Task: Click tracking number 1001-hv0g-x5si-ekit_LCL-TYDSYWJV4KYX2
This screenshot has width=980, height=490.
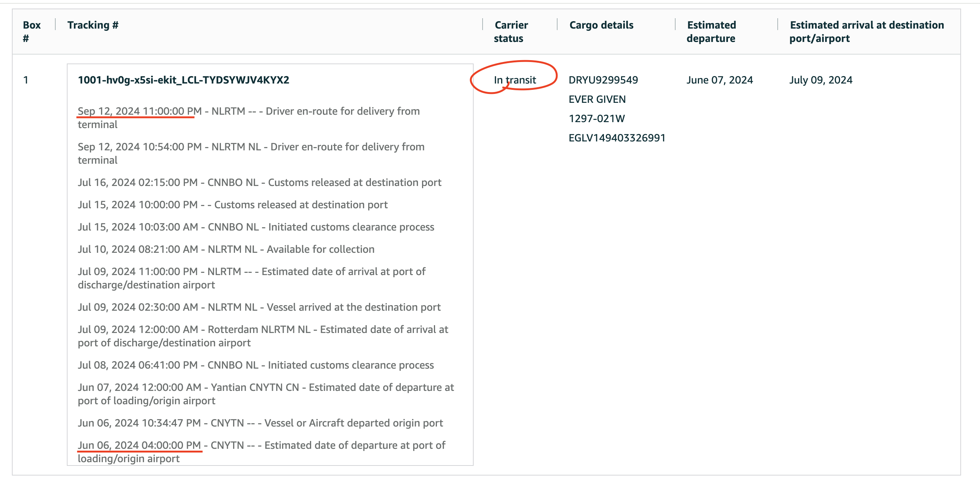Action: (183, 80)
